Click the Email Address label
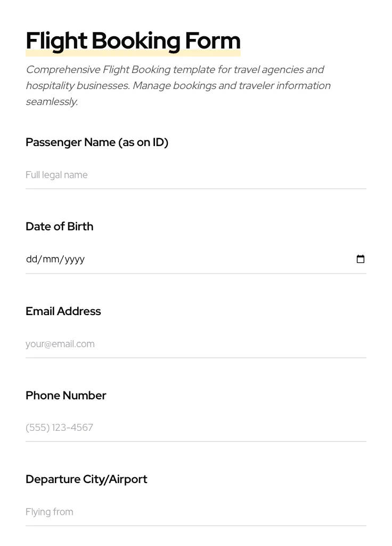This screenshot has height=546, width=392. [63, 311]
